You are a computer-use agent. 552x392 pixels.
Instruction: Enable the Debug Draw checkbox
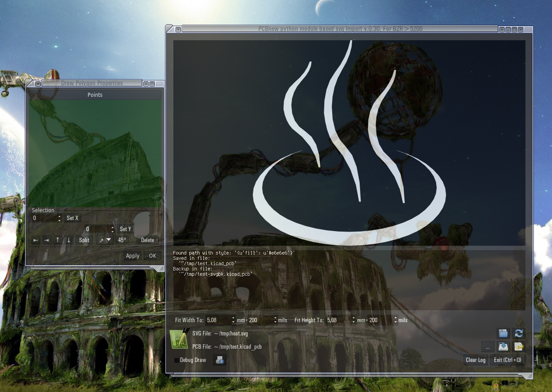tap(177, 360)
